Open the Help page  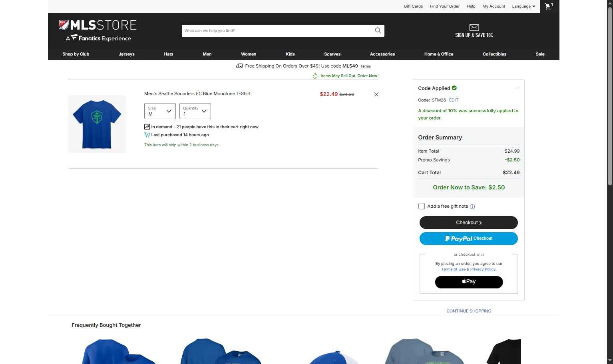pyautogui.click(x=471, y=6)
